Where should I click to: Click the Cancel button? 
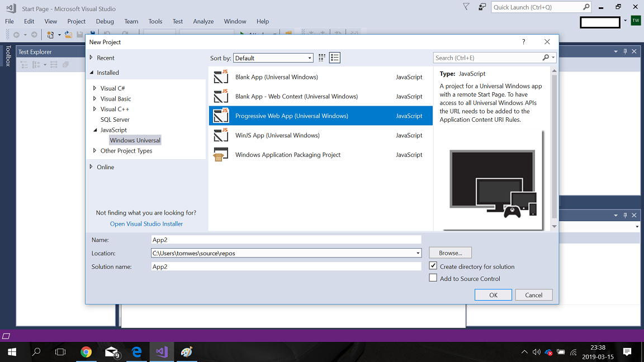click(533, 295)
